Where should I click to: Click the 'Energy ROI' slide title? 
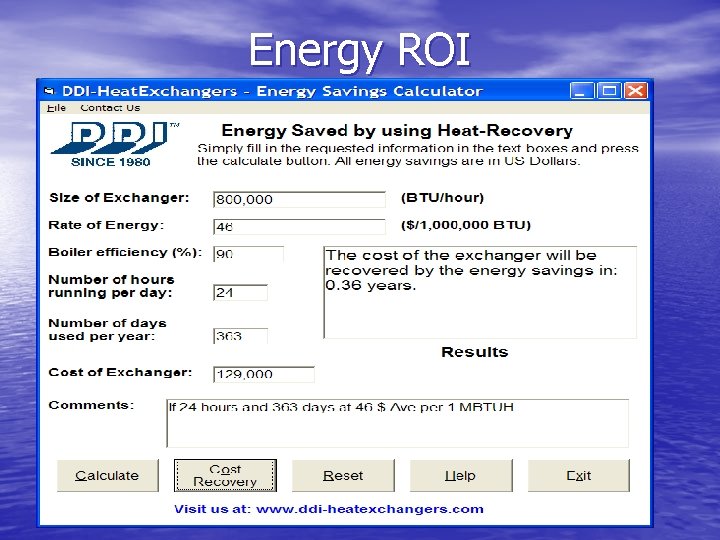pos(360,51)
